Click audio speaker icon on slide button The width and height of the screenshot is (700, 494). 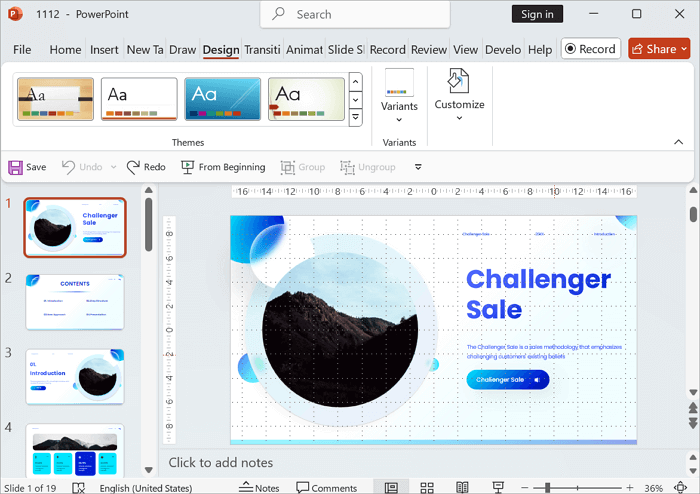point(537,380)
